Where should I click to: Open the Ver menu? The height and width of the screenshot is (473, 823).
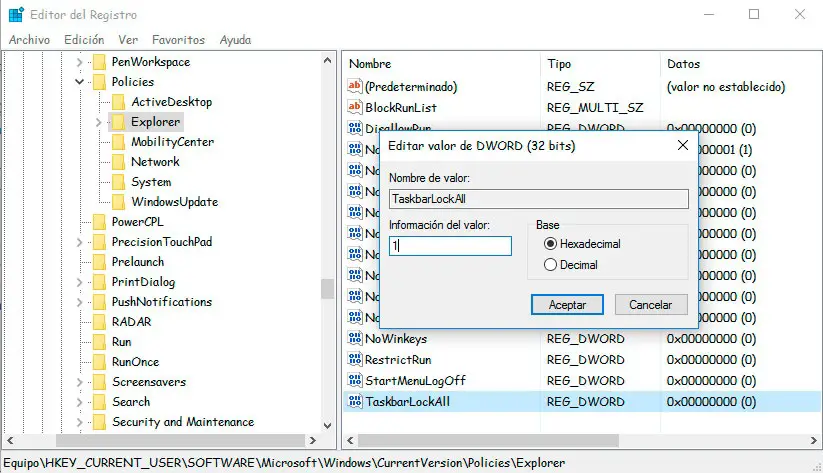click(x=128, y=40)
